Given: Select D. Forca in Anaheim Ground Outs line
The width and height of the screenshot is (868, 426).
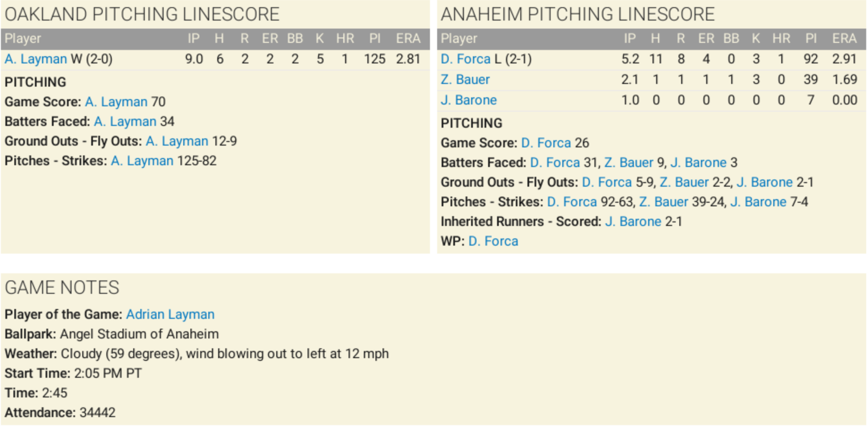Looking at the screenshot, I should (607, 182).
